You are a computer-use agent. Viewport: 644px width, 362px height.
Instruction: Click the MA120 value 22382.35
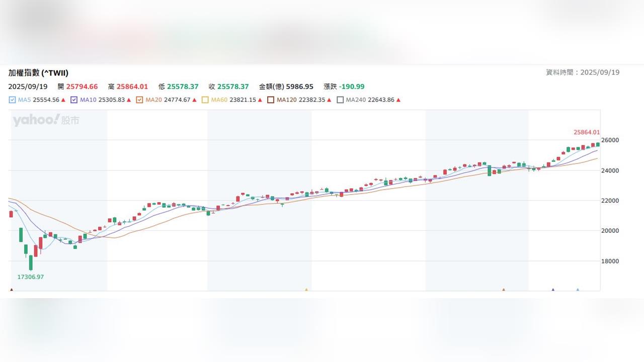point(312,100)
